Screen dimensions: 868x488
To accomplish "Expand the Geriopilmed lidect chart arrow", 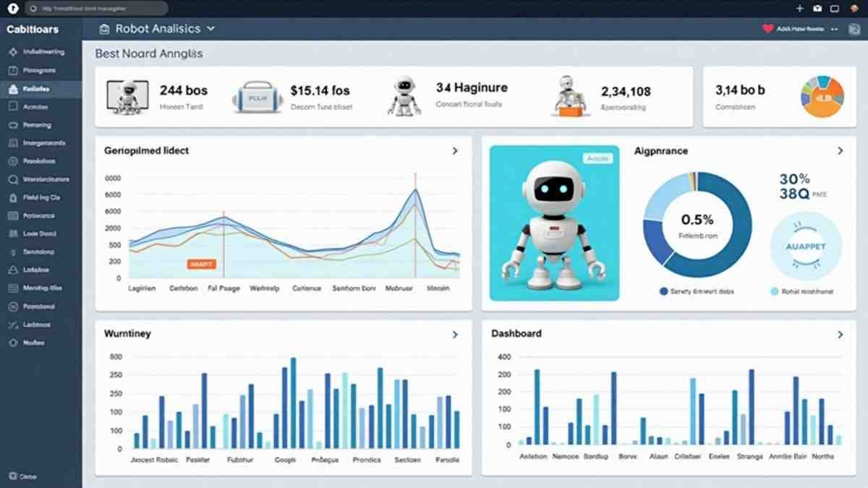I will click(455, 151).
